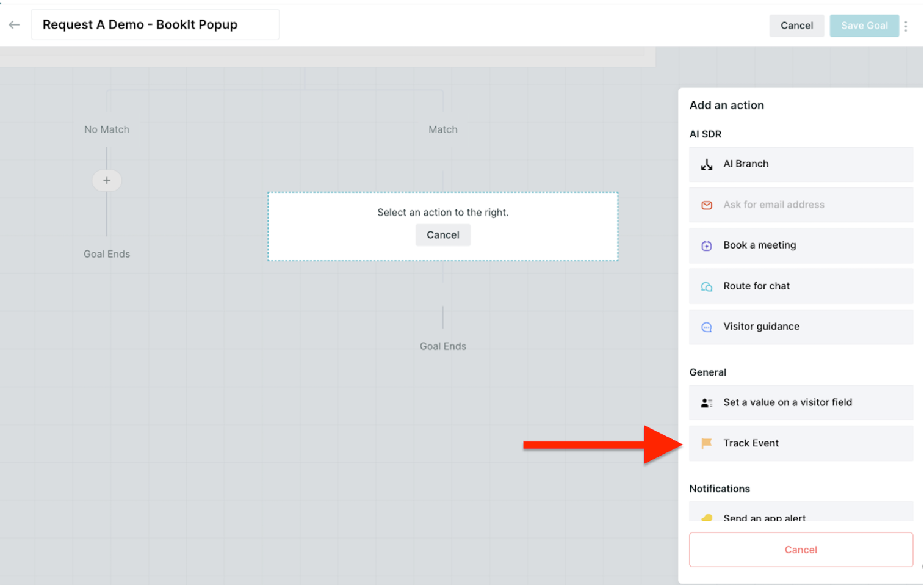Click the AI Branch fork icon
The image size is (924, 585).
tap(706, 164)
